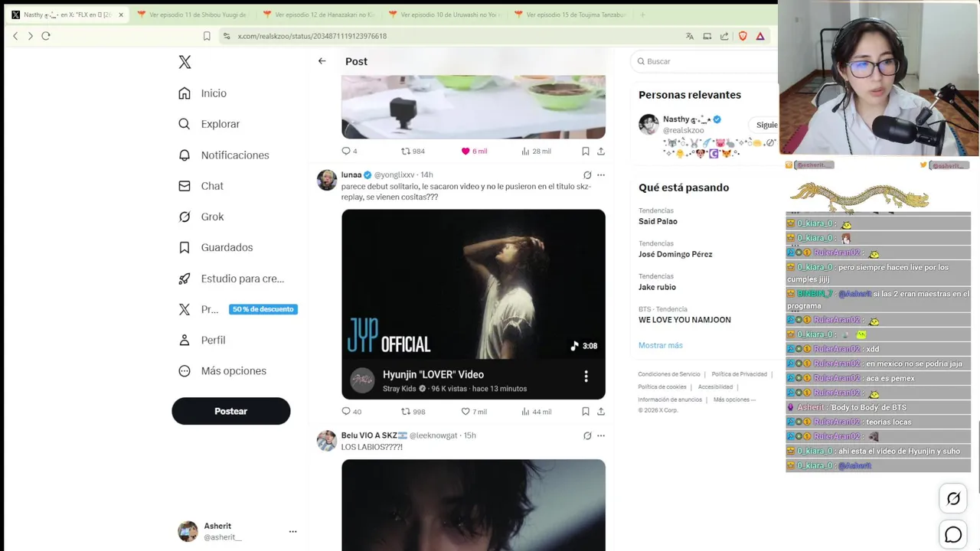Switch to Uruwashi no Yoi episodio 10 tab

point(443,15)
